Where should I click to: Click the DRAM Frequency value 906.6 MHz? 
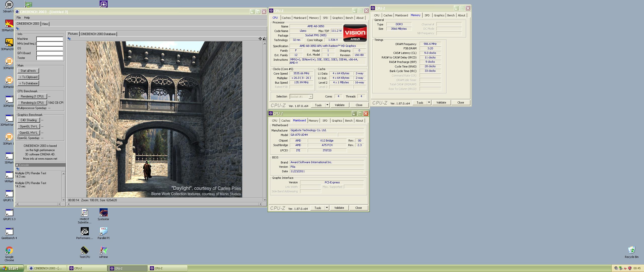[430, 44]
